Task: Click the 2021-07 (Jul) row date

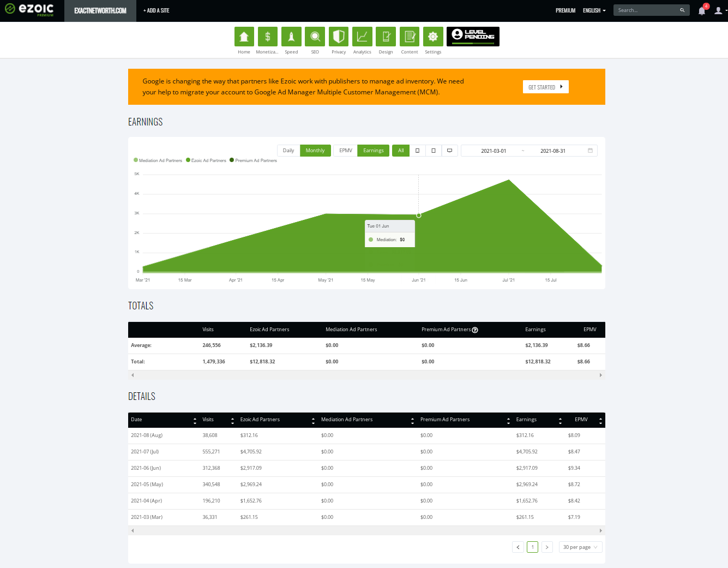Action: tap(145, 452)
